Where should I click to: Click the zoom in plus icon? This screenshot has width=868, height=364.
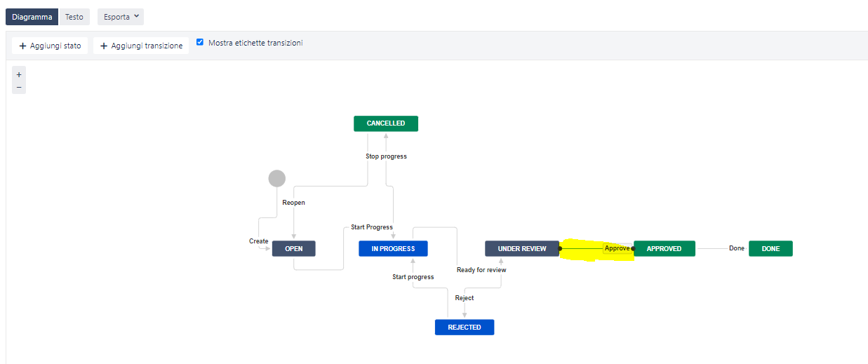[19, 74]
